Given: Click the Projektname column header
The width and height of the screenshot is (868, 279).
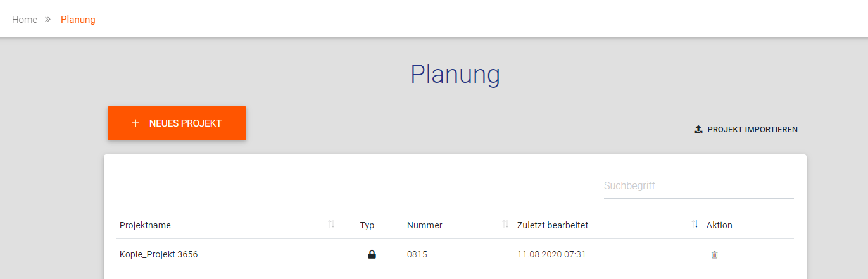Looking at the screenshot, I should [x=145, y=225].
